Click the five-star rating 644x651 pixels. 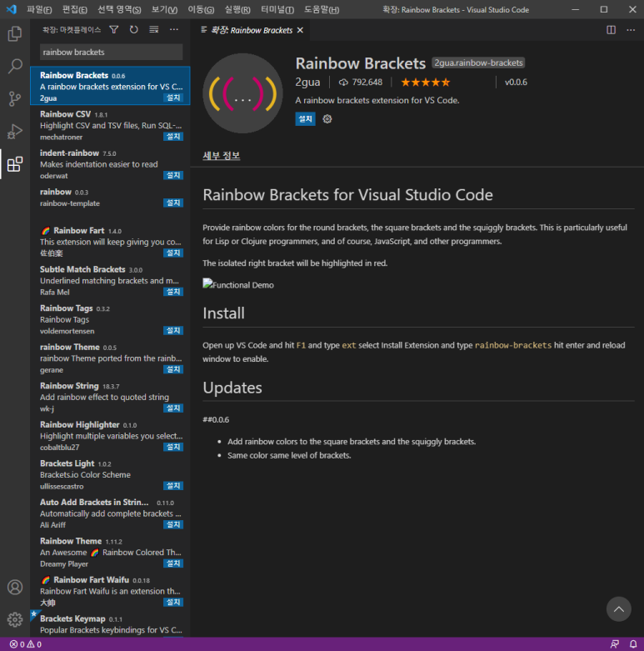point(426,83)
